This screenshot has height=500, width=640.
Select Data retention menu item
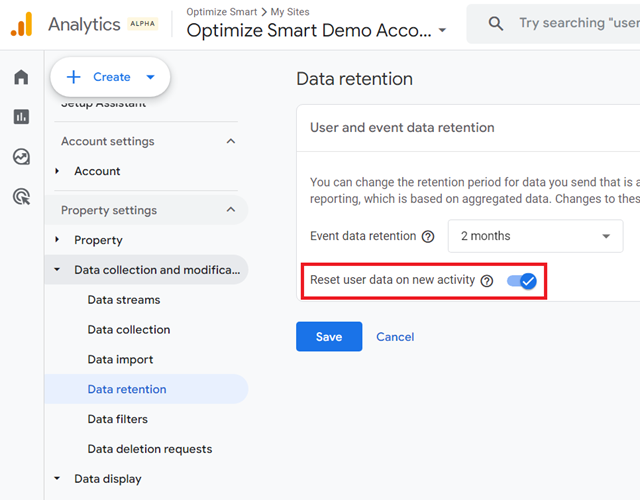[x=127, y=389]
